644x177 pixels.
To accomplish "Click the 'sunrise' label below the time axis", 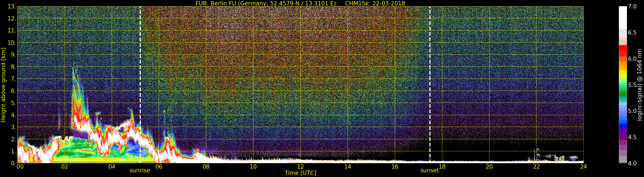I will coord(140,171).
